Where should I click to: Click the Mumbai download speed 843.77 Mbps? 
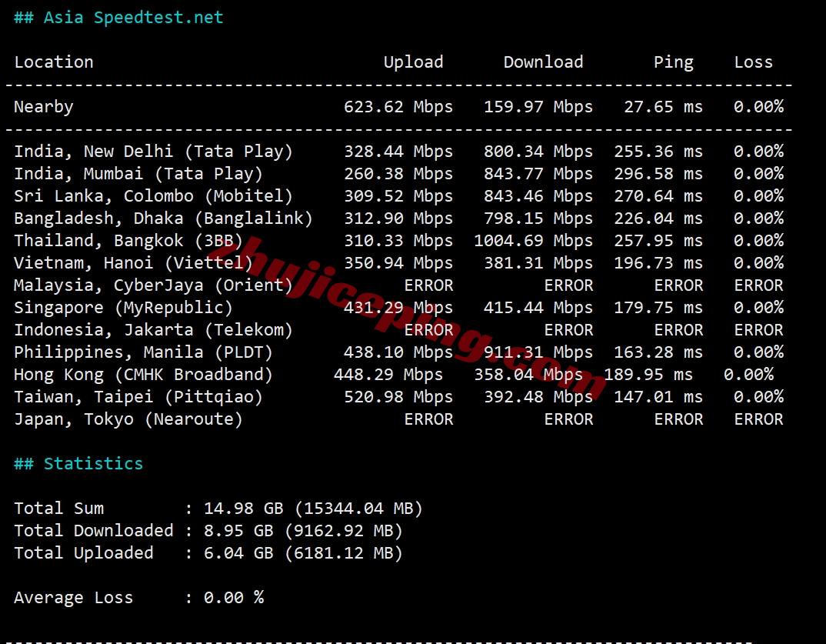click(x=538, y=174)
